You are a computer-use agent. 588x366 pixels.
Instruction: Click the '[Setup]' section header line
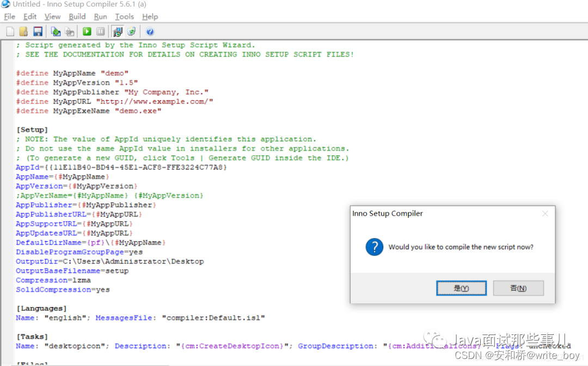32,130
